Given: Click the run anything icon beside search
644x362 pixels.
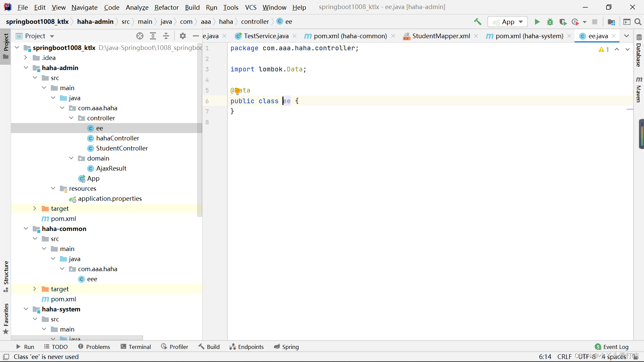Looking at the screenshot, I should [x=627, y=22].
